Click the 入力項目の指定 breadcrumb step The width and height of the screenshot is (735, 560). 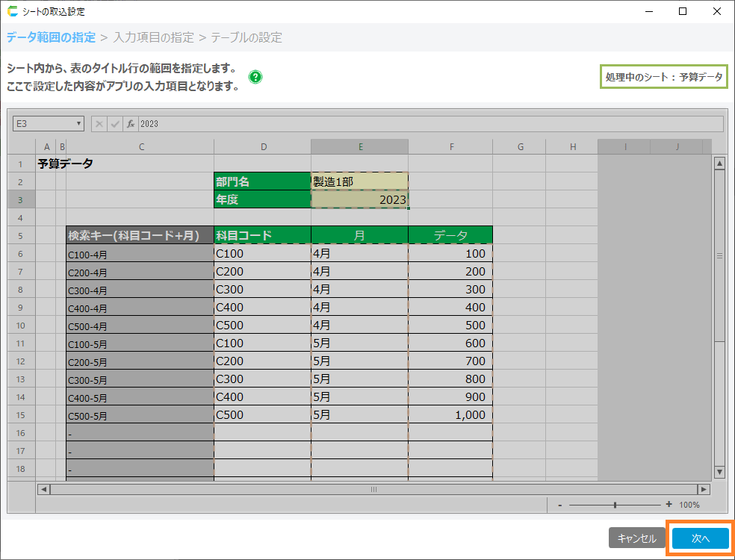pos(154,37)
